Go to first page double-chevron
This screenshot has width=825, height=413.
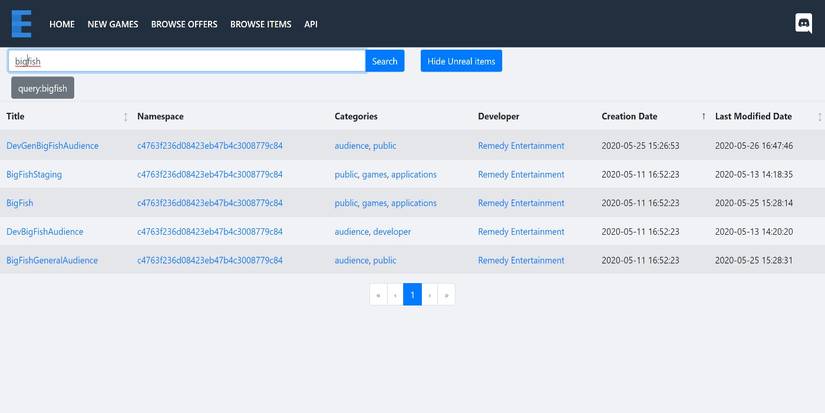pos(378,295)
